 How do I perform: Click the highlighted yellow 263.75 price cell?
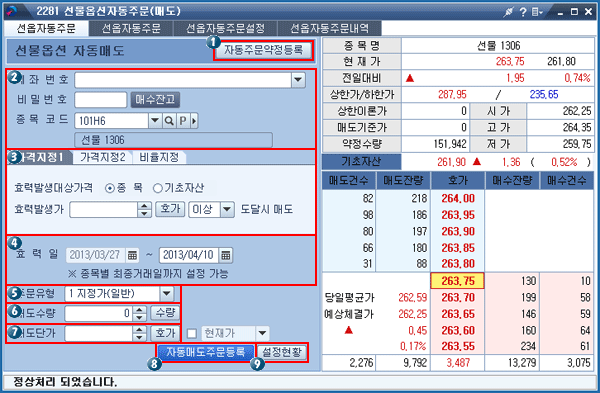(x=458, y=281)
